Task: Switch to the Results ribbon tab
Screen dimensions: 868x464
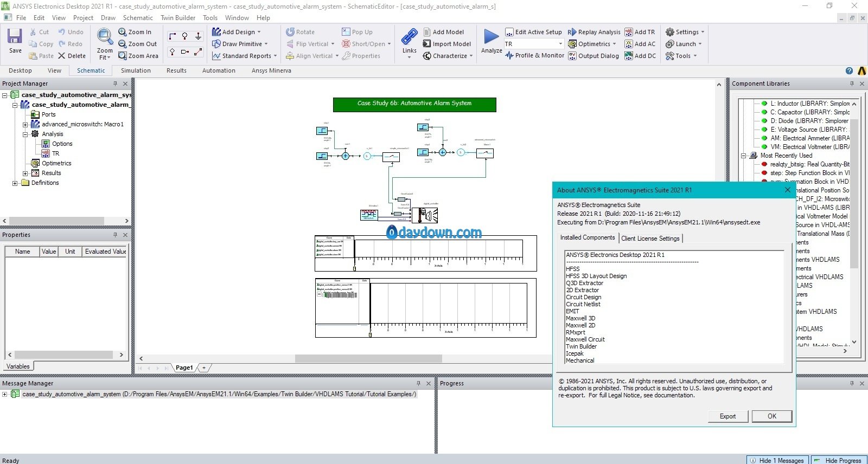Action: pos(176,70)
